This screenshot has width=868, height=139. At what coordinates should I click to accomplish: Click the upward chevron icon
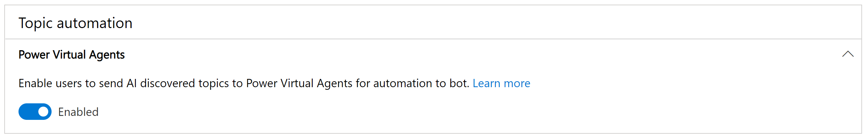click(848, 54)
